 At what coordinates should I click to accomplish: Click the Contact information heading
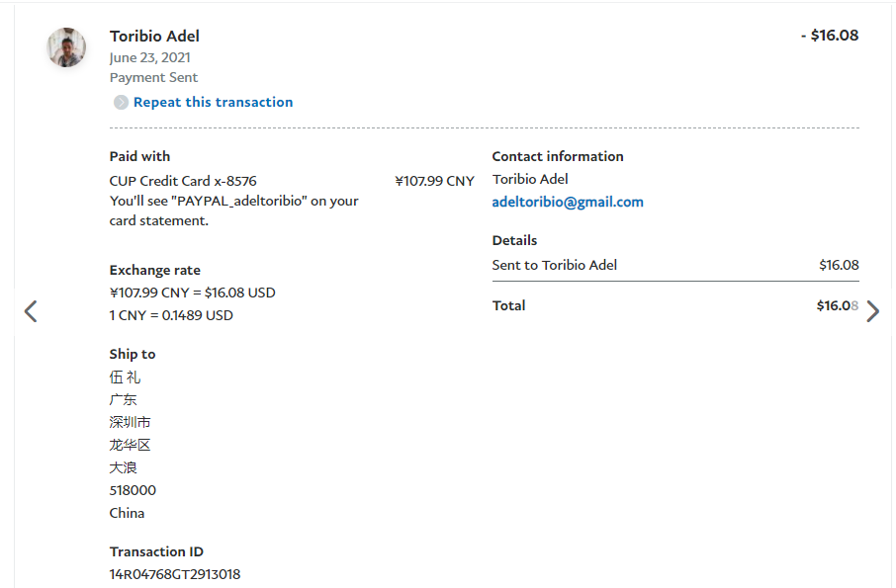pyautogui.click(x=558, y=156)
